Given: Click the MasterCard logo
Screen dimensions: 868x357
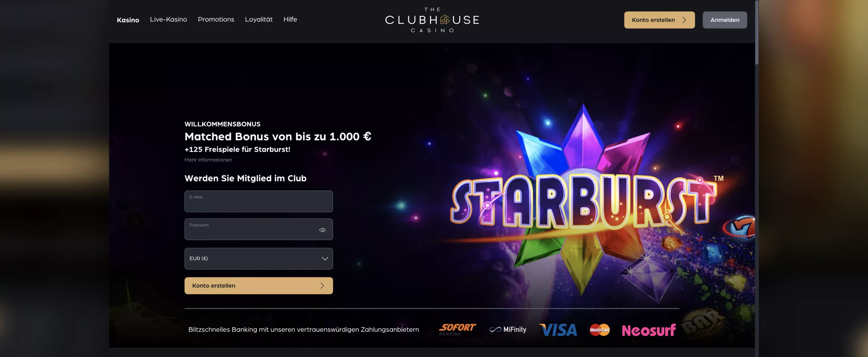Looking at the screenshot, I should (x=599, y=330).
